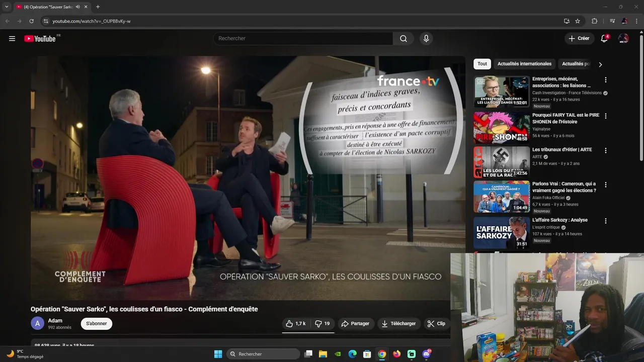Open the YouTube hamburger guide menu
The width and height of the screenshot is (644, 362).
12,39
